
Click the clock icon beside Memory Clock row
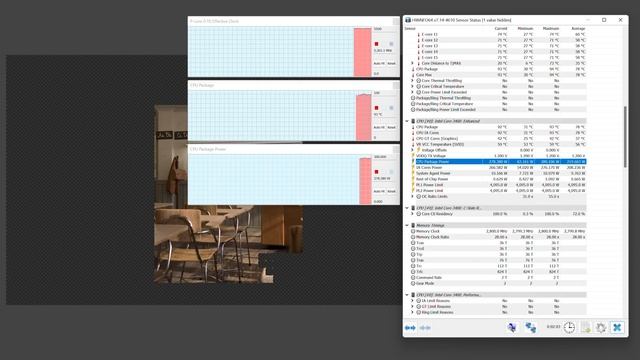[x=413, y=231]
